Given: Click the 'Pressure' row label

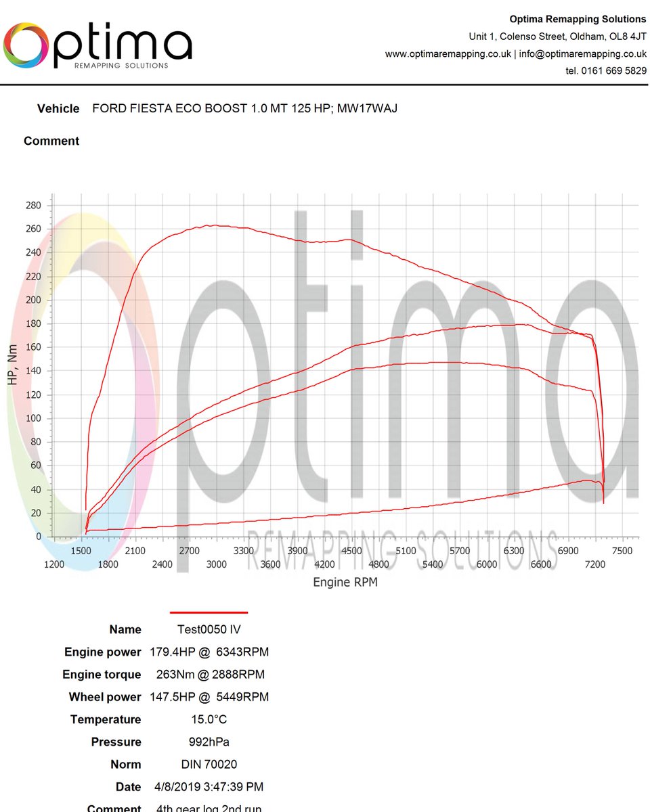Looking at the screenshot, I should (x=116, y=742).
